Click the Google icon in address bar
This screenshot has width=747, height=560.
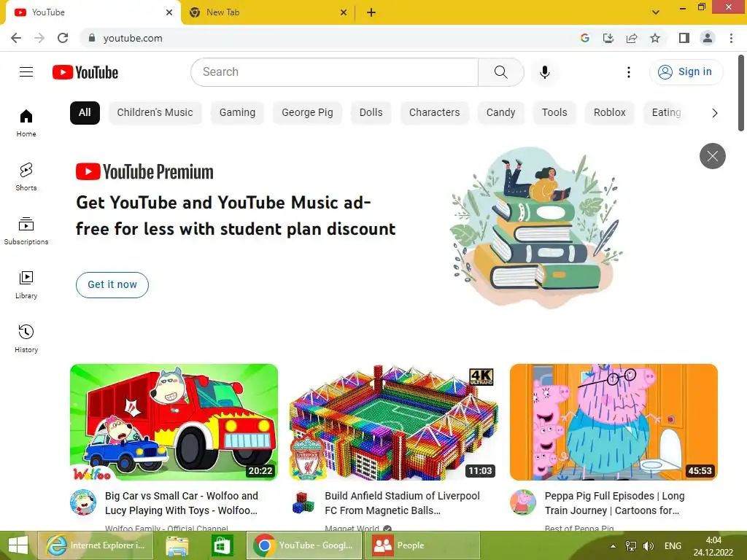click(585, 38)
